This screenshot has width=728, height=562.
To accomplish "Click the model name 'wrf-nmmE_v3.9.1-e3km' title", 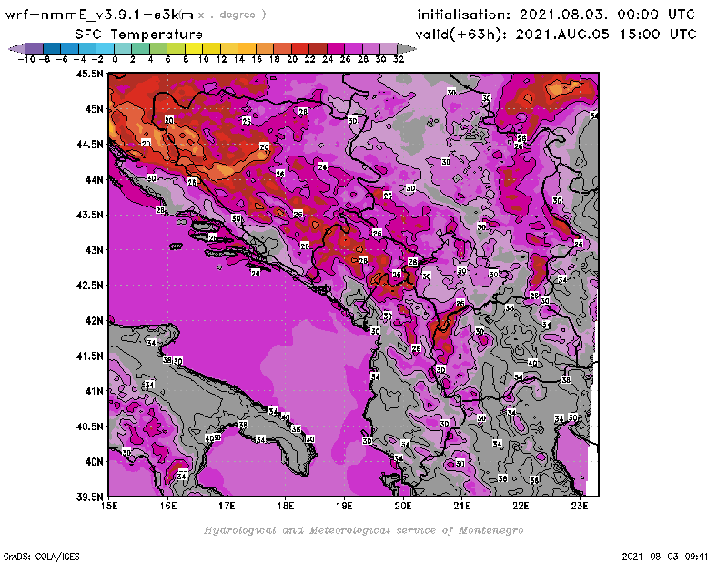I will (99, 15).
